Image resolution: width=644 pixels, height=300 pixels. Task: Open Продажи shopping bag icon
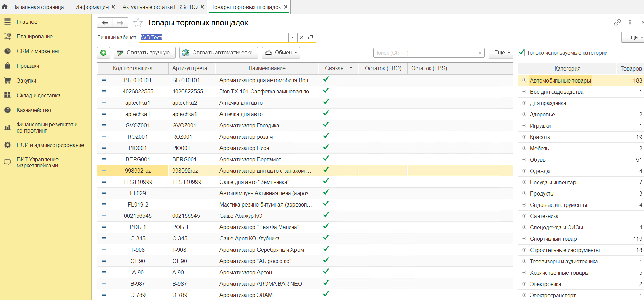click(x=7, y=66)
